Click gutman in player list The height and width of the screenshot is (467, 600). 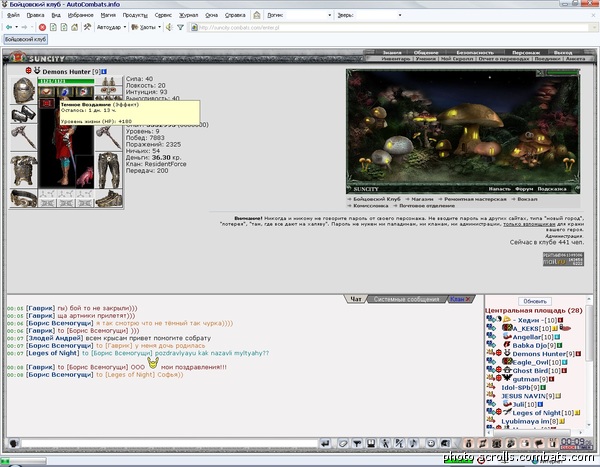click(x=526, y=379)
